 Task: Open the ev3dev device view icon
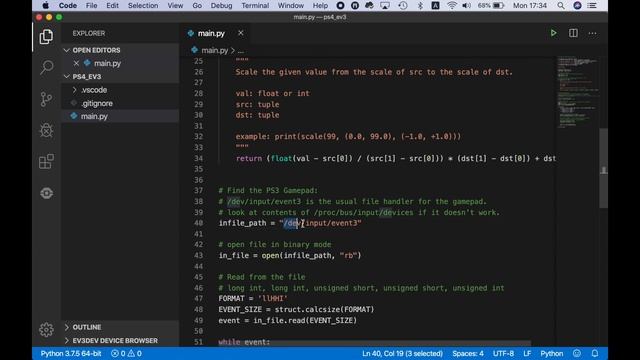coord(46,193)
